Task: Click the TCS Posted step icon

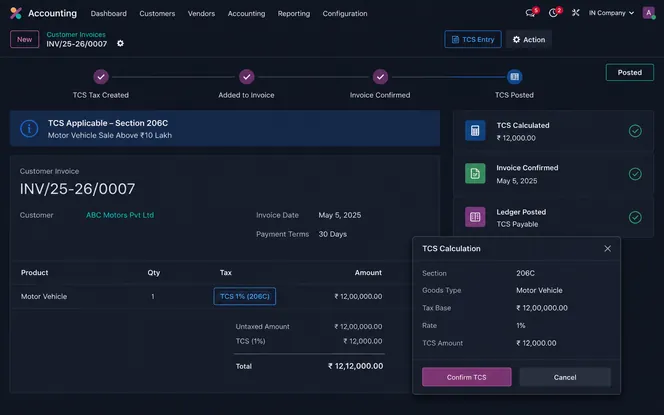Action: click(x=515, y=77)
